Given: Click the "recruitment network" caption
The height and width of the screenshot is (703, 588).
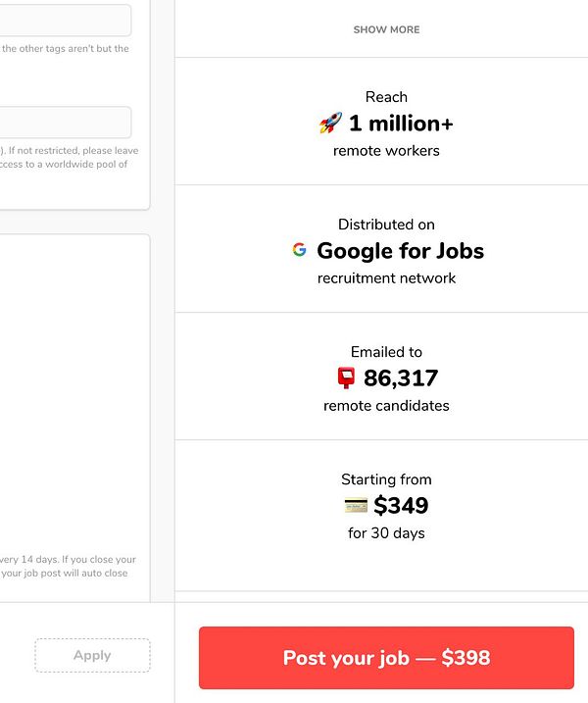Looking at the screenshot, I should (x=386, y=278).
